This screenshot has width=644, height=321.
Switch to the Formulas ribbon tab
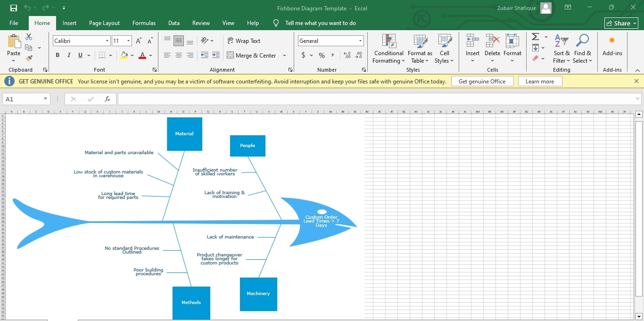point(144,23)
